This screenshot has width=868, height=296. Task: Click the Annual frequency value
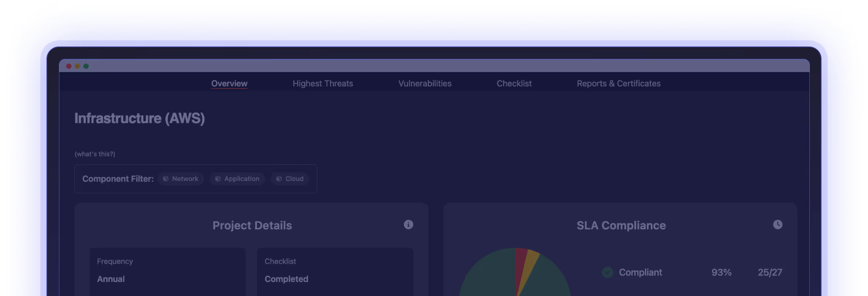tap(111, 279)
